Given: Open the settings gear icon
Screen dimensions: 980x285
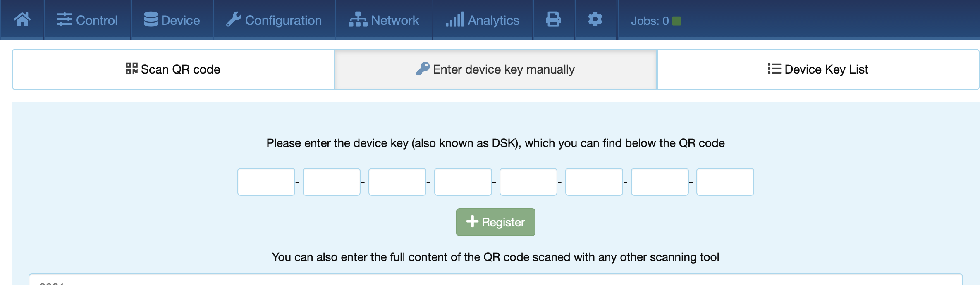Looking at the screenshot, I should [x=595, y=19].
